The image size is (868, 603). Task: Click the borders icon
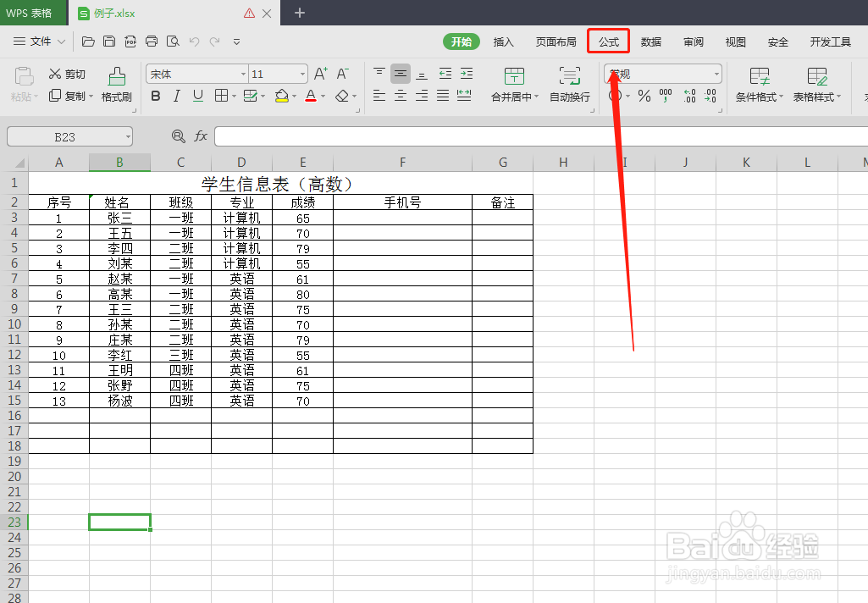[x=221, y=97]
